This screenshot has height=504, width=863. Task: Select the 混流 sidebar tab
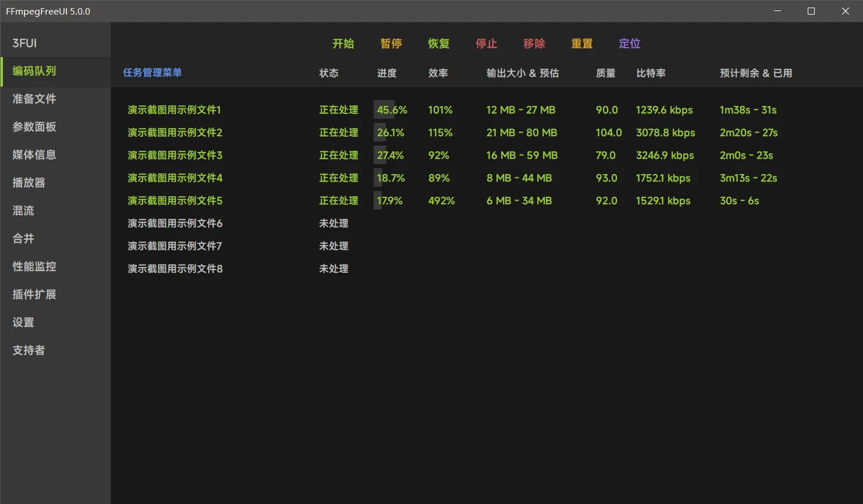pyautogui.click(x=23, y=211)
